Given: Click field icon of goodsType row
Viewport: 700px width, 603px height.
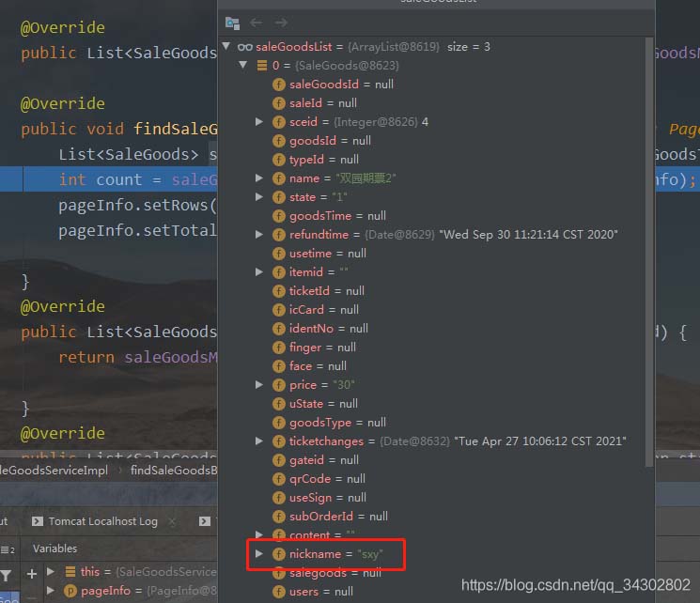Looking at the screenshot, I should click(278, 423).
